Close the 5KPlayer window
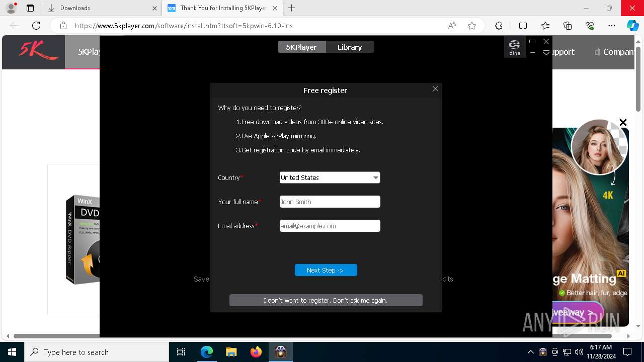This screenshot has width=644, height=362. pyautogui.click(x=546, y=41)
